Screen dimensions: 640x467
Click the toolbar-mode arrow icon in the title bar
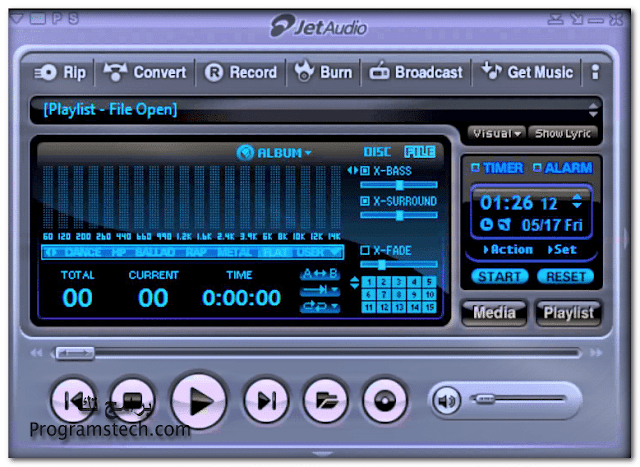576,19
